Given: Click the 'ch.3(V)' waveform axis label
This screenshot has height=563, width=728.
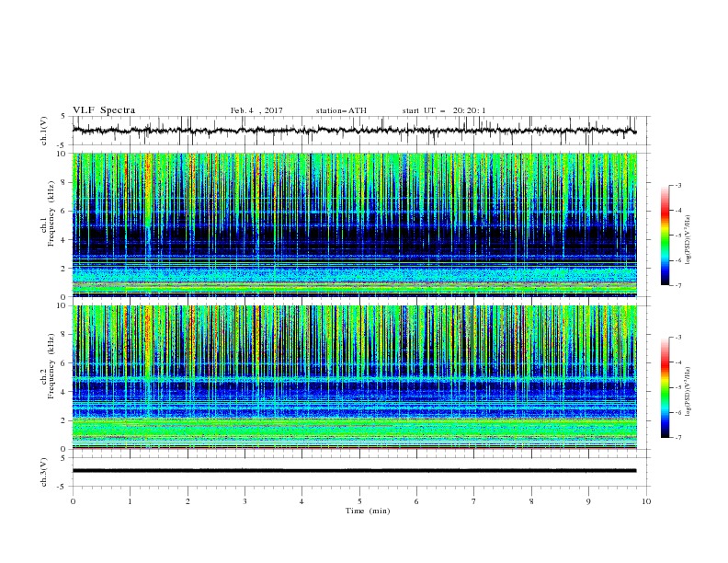Looking at the screenshot, I should 44,472.
